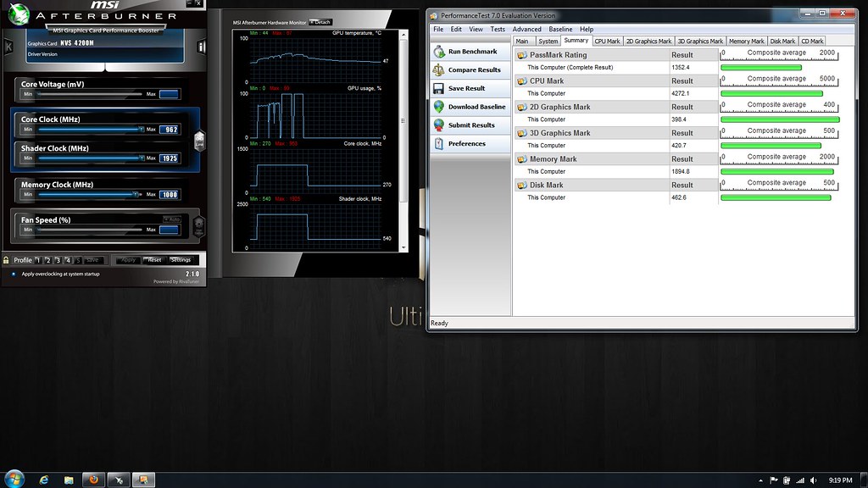Click the Shader Clock slider handle
The height and width of the screenshot is (488, 868).
(x=142, y=158)
